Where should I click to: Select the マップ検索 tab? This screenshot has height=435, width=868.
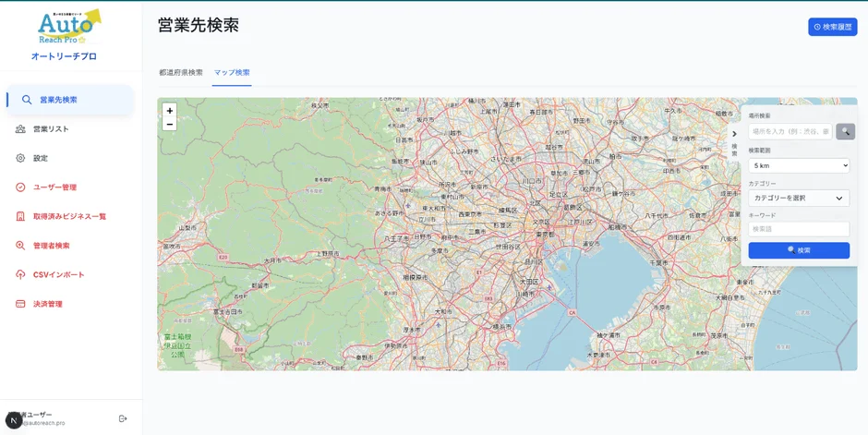click(x=232, y=72)
